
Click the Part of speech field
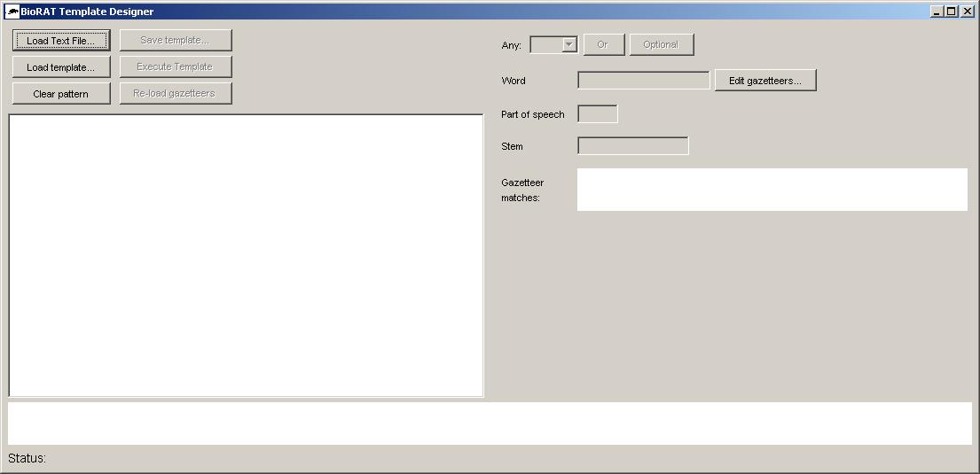tap(597, 114)
